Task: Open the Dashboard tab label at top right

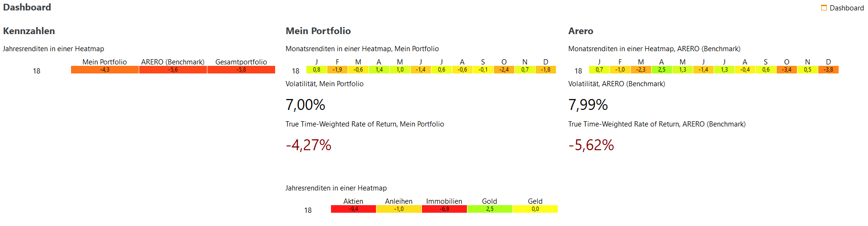Action: 847,8
